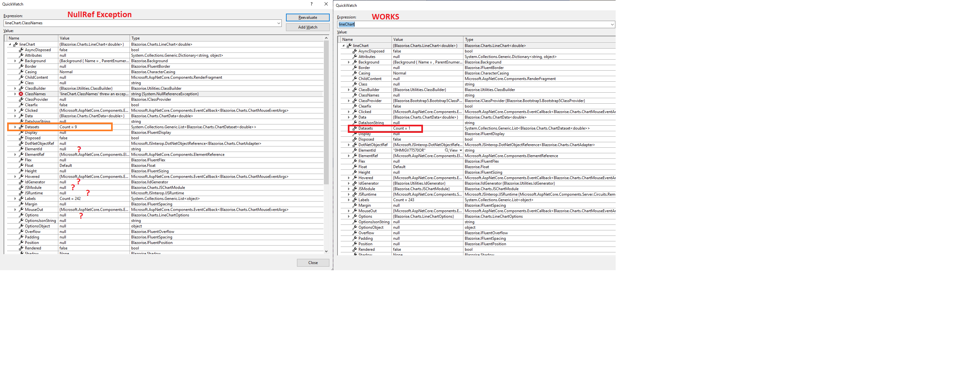Click the Name column header in right window
The width and height of the screenshot is (980, 381).
click(x=366, y=40)
